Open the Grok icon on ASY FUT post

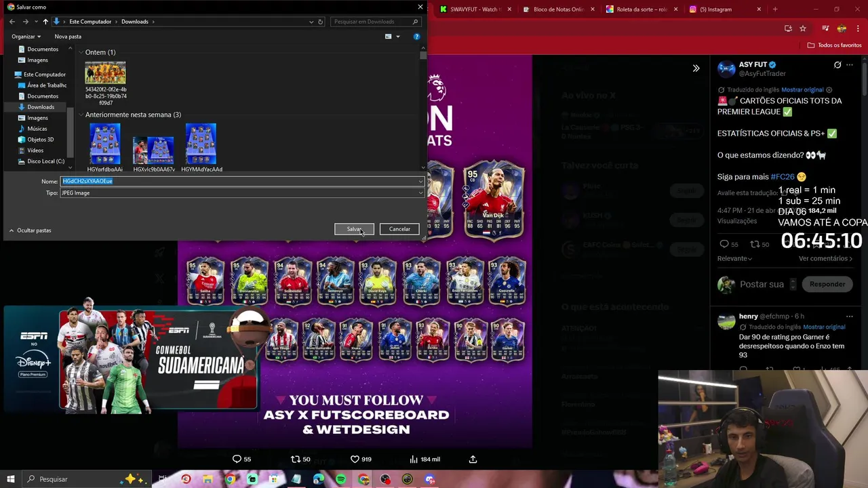point(837,65)
